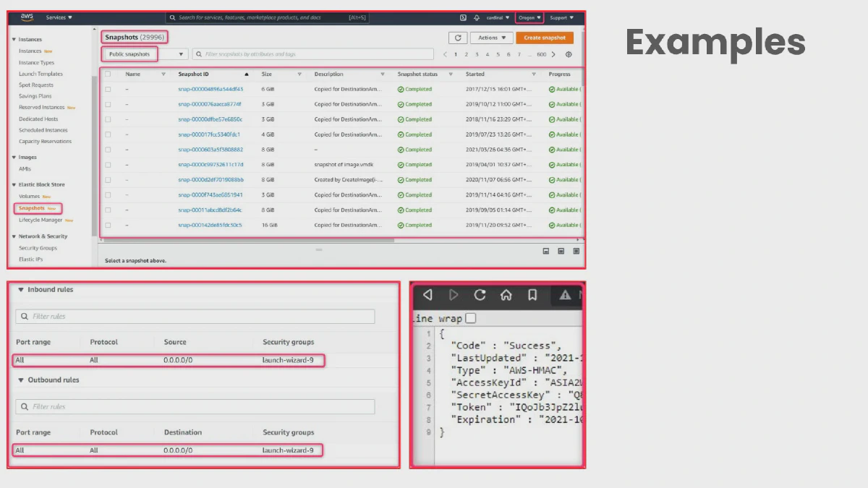The height and width of the screenshot is (488, 868).
Task: Open Snapshots in the sidebar
Action: (32, 208)
